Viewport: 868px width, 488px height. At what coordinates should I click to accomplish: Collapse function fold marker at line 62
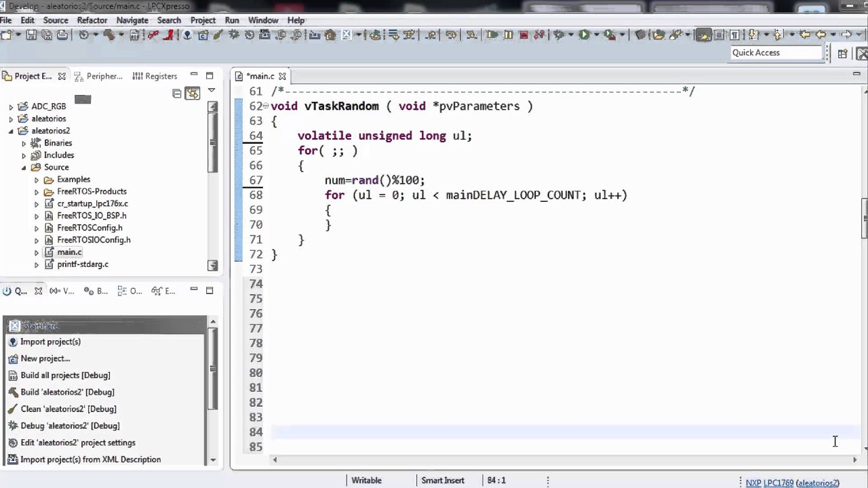point(265,106)
